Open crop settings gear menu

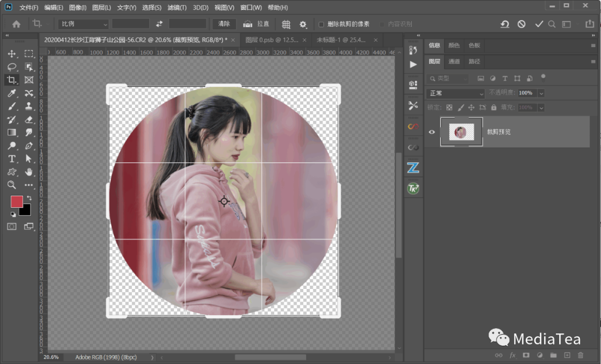[x=303, y=24]
